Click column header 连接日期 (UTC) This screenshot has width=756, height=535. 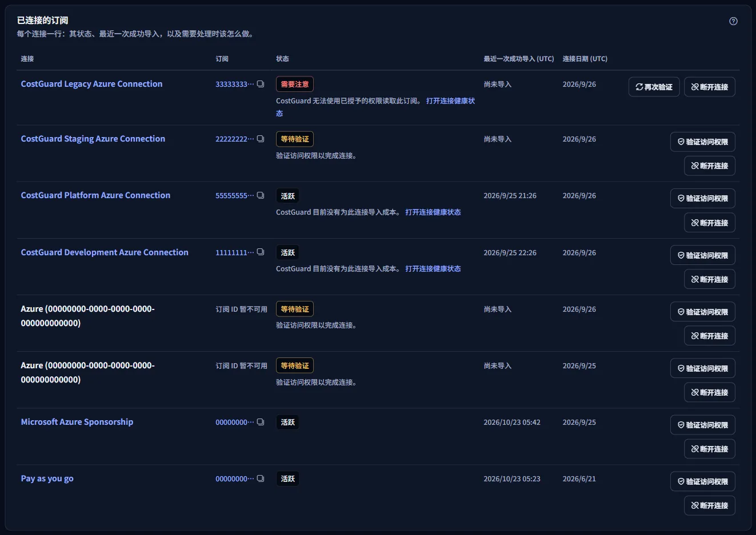click(585, 59)
